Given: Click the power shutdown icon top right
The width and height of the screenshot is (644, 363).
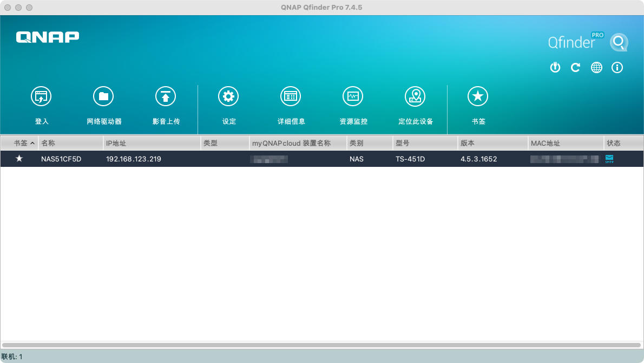Looking at the screenshot, I should [x=555, y=67].
